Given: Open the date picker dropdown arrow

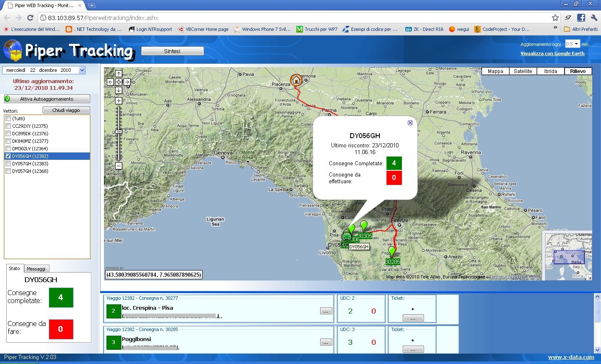Looking at the screenshot, I should click(x=82, y=70).
